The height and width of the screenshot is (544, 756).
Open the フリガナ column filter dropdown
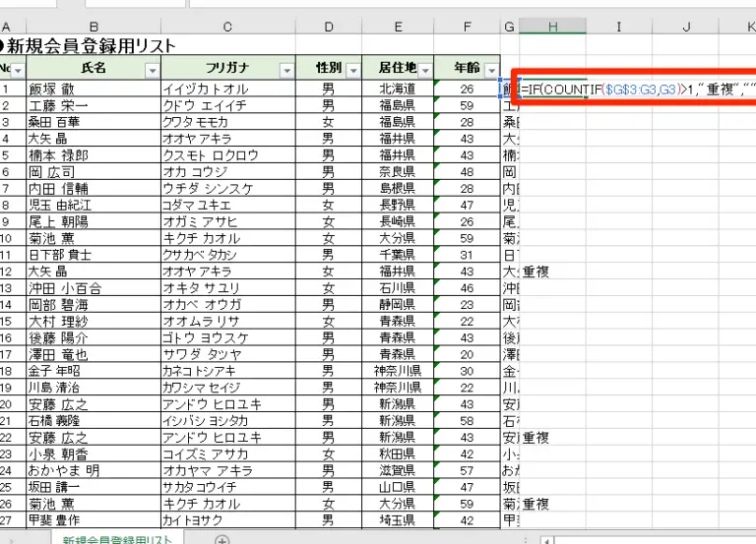click(286, 70)
